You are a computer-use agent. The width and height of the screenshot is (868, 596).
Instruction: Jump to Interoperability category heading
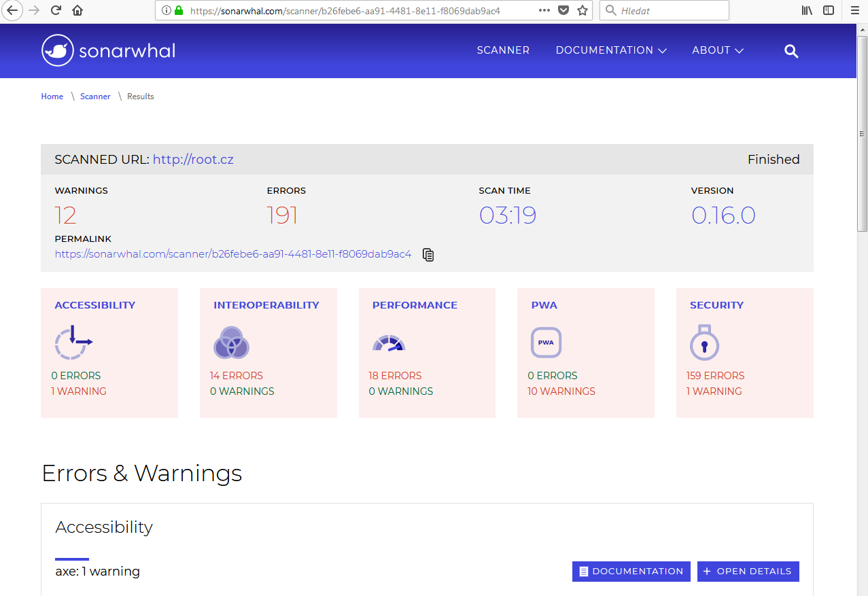click(266, 305)
